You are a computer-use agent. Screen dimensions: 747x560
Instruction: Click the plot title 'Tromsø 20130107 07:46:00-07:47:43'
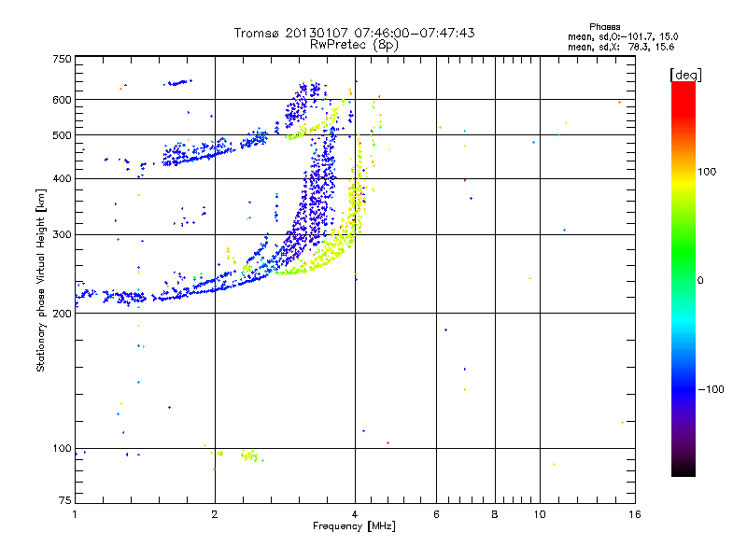(x=354, y=33)
